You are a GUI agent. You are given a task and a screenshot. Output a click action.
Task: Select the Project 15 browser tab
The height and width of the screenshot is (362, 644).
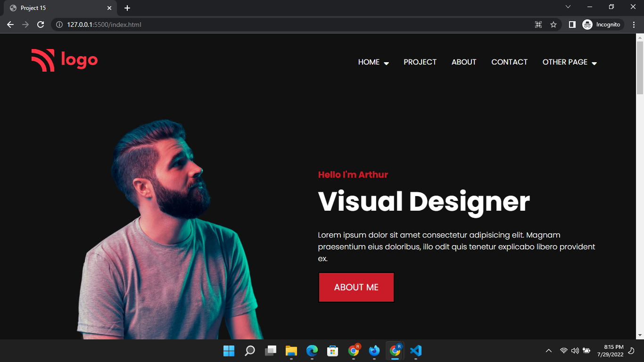coord(60,8)
